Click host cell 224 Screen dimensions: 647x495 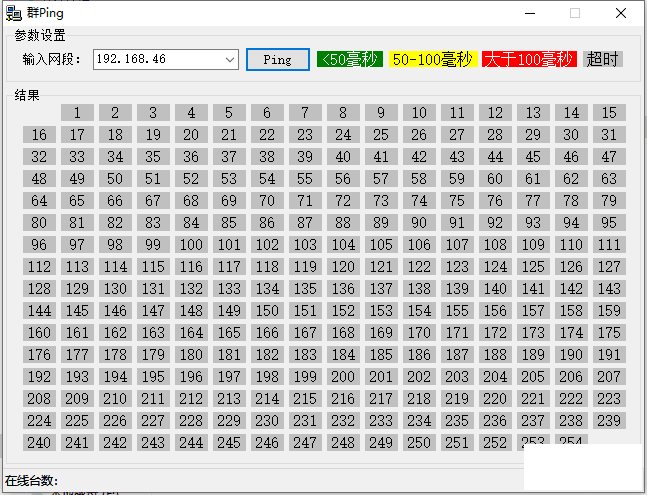click(39, 421)
